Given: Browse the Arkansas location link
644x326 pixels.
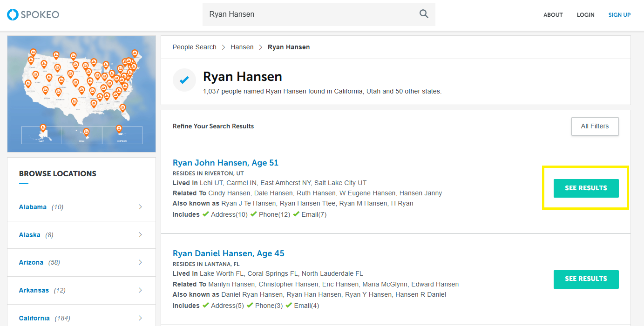Looking at the screenshot, I should [x=34, y=290].
